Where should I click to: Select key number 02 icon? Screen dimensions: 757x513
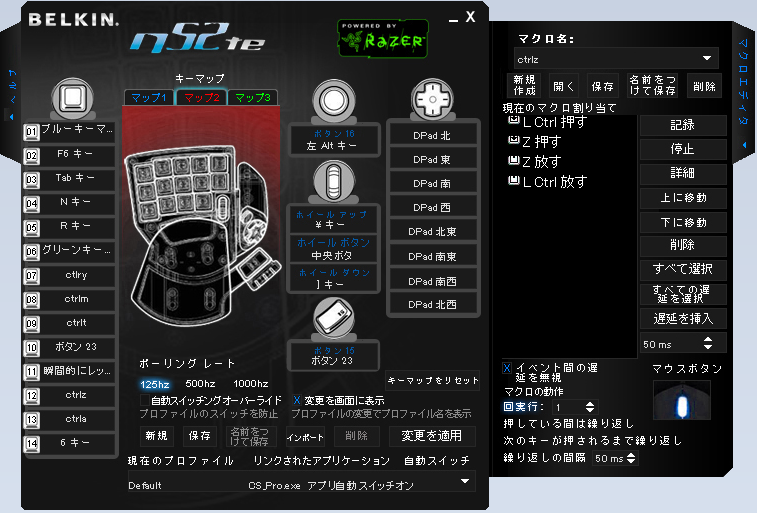(31, 155)
